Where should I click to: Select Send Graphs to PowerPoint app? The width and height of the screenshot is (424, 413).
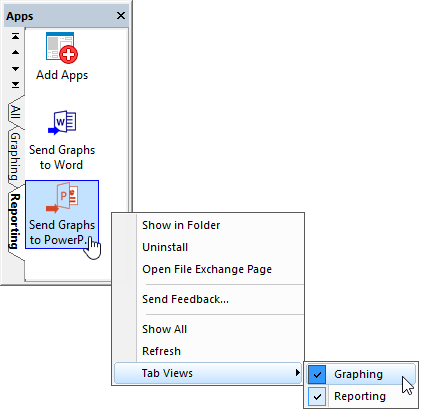(x=62, y=215)
